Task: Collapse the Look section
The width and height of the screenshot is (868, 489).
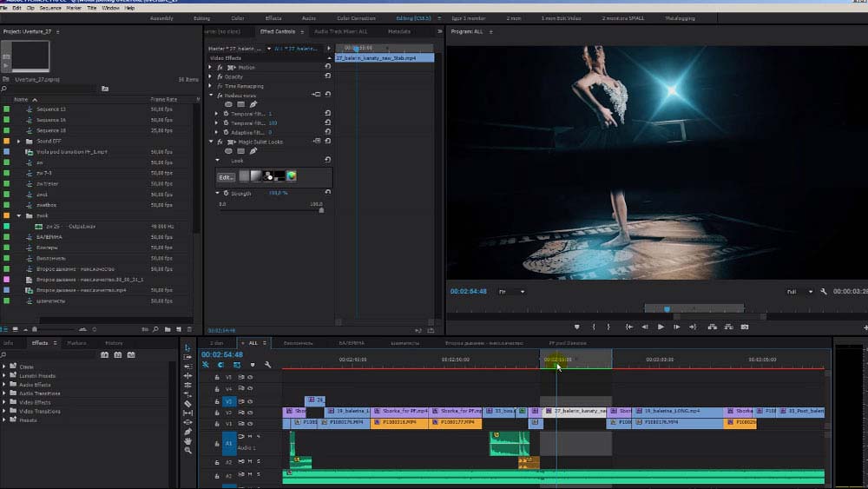Action: click(x=218, y=161)
